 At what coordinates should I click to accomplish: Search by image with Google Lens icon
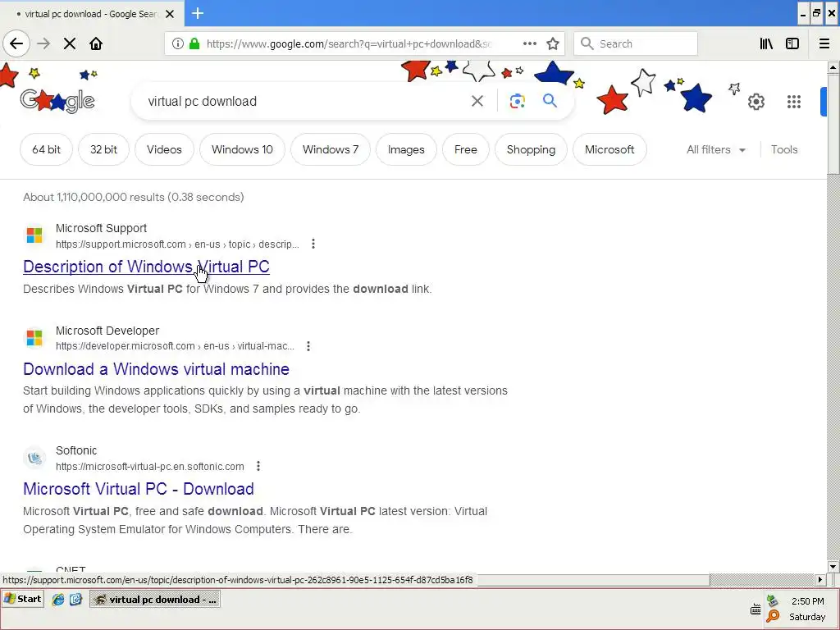coord(517,101)
